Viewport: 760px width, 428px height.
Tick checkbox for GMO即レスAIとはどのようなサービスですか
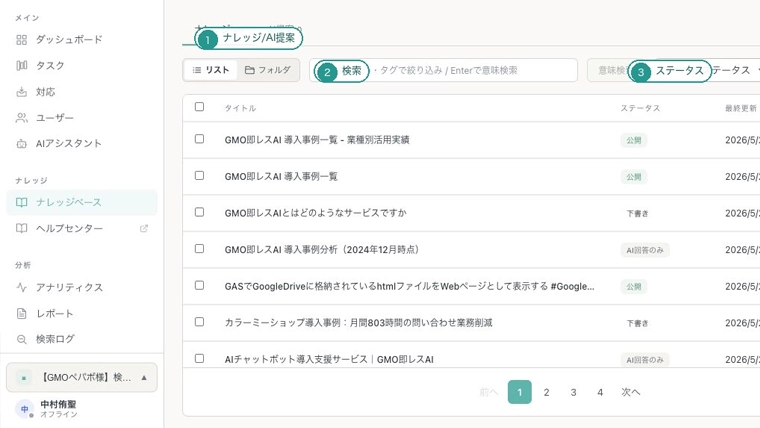[x=199, y=212]
